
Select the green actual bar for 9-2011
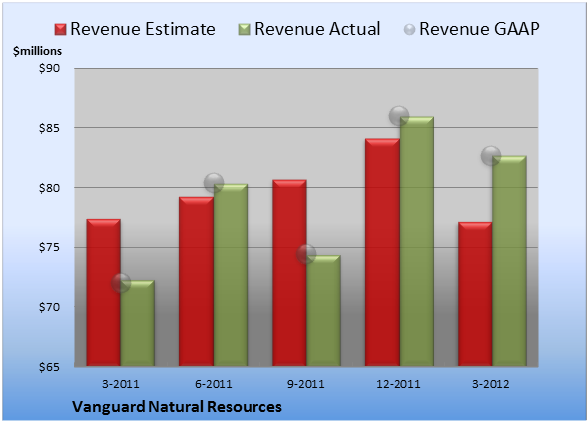pos(323,311)
